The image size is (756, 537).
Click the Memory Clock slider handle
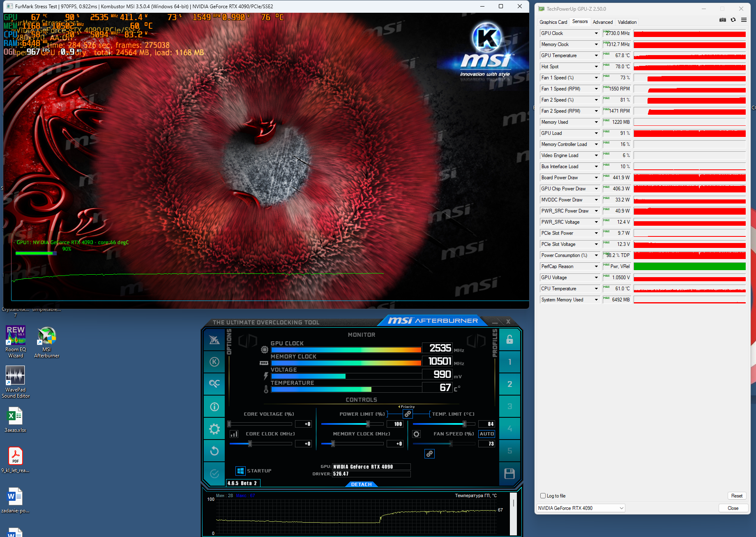coord(333,444)
